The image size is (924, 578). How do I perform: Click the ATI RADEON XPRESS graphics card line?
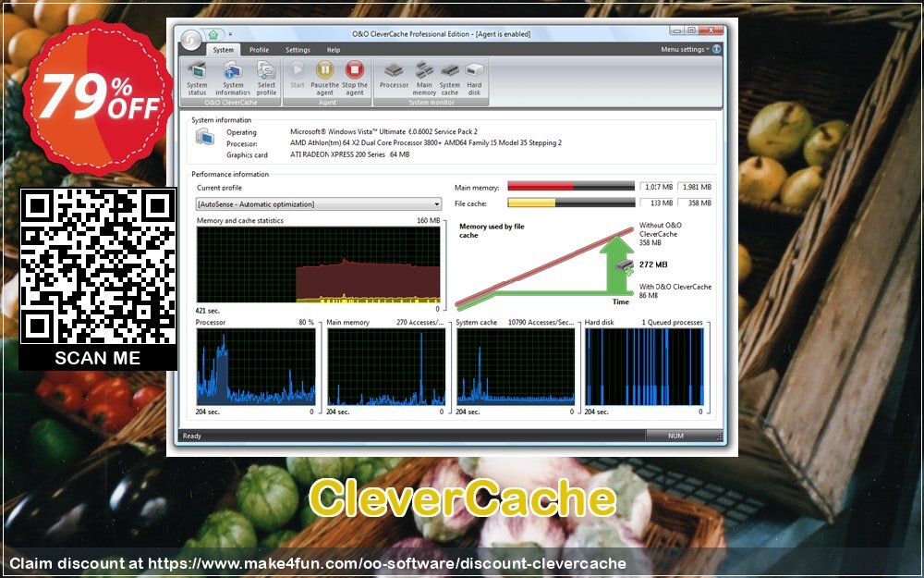click(350, 154)
